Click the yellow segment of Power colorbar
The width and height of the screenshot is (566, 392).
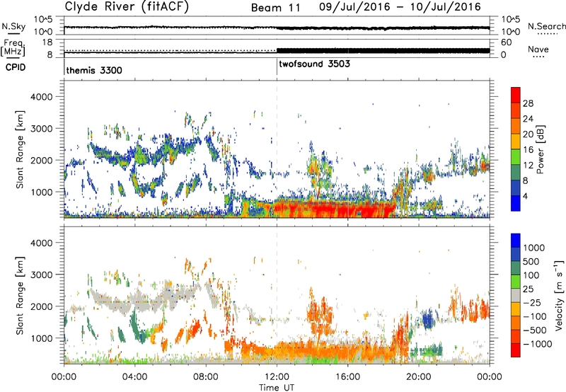516,141
